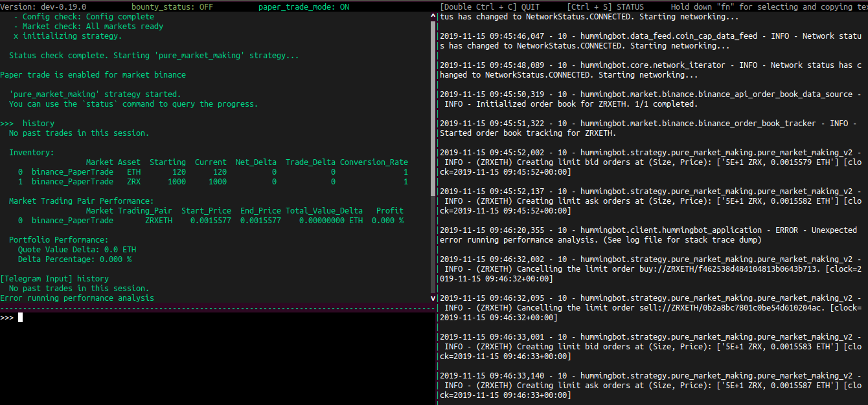The height and width of the screenshot is (405, 868).
Task: Click the Current value 120 in ETH row
Action: pyautogui.click(x=220, y=172)
